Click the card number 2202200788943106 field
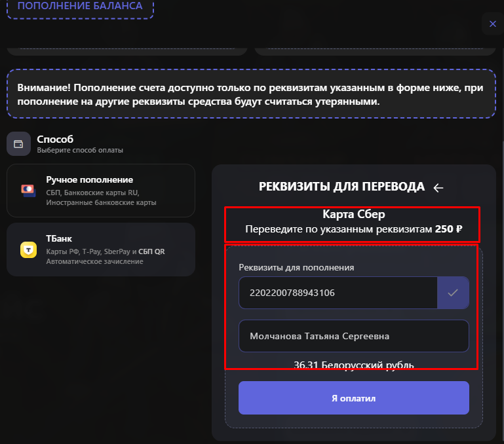This screenshot has width=504, height=444. (338, 293)
